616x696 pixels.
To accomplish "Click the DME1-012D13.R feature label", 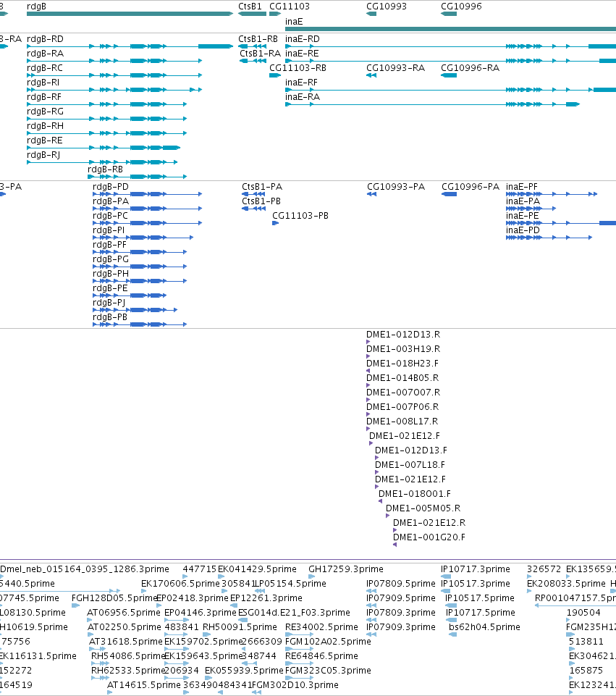I will pyautogui.click(x=403, y=335).
